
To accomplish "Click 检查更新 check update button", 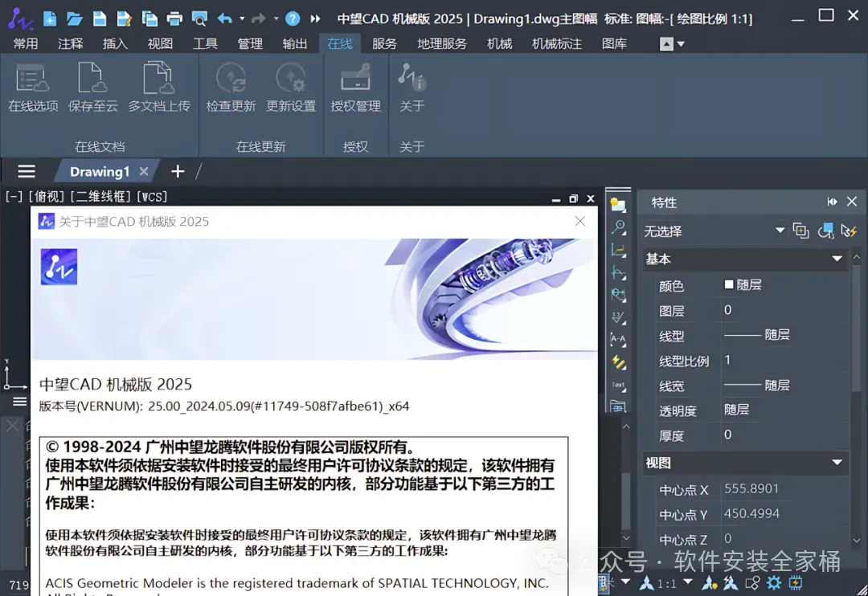I will [x=231, y=87].
